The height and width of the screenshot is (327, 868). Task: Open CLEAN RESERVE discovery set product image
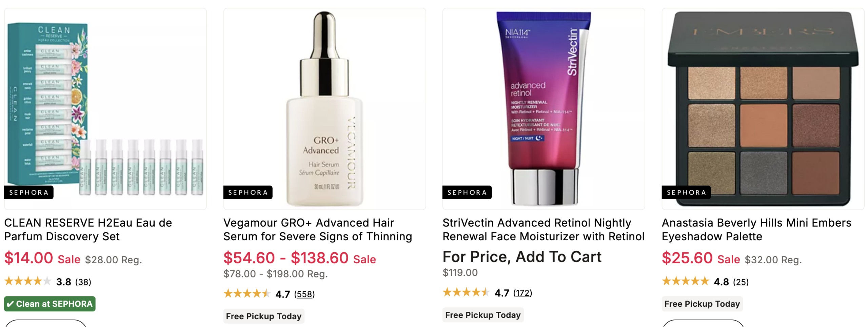[x=105, y=109]
